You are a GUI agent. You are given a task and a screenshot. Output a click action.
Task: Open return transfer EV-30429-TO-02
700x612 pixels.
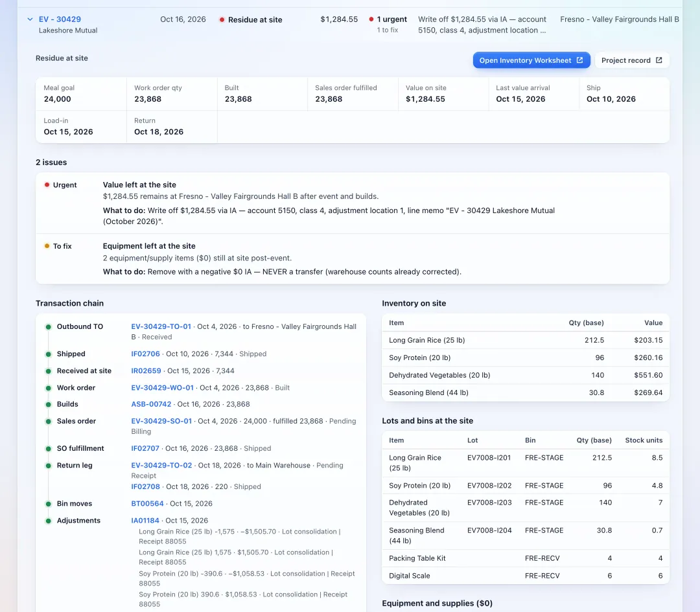tap(161, 465)
